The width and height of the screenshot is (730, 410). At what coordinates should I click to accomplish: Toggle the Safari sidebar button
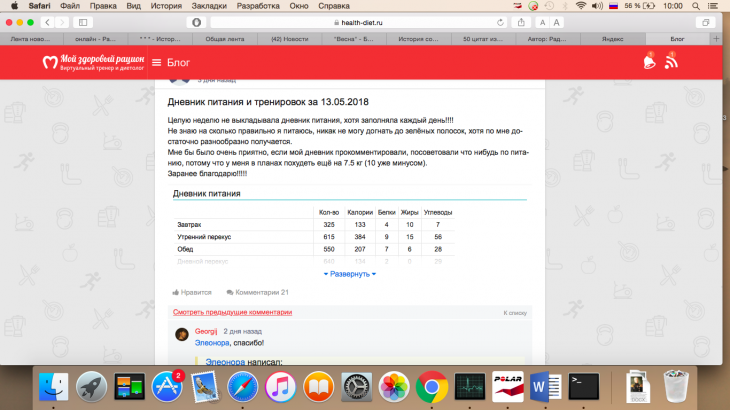click(81, 22)
